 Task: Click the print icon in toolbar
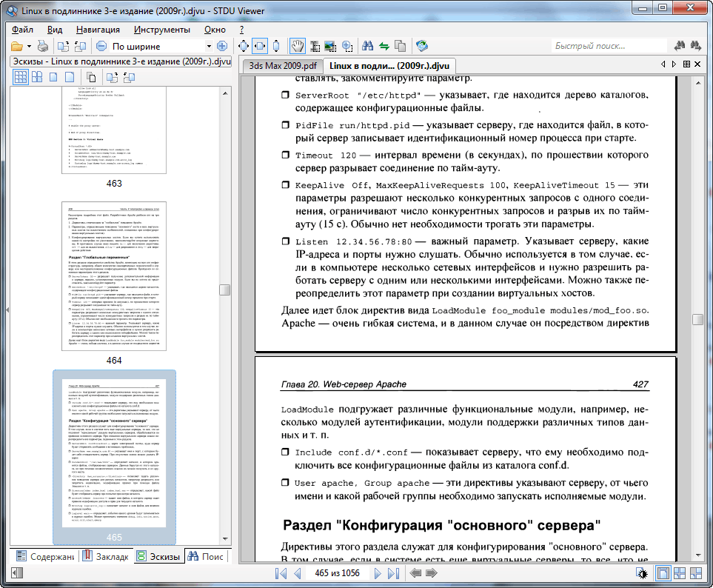(x=44, y=46)
